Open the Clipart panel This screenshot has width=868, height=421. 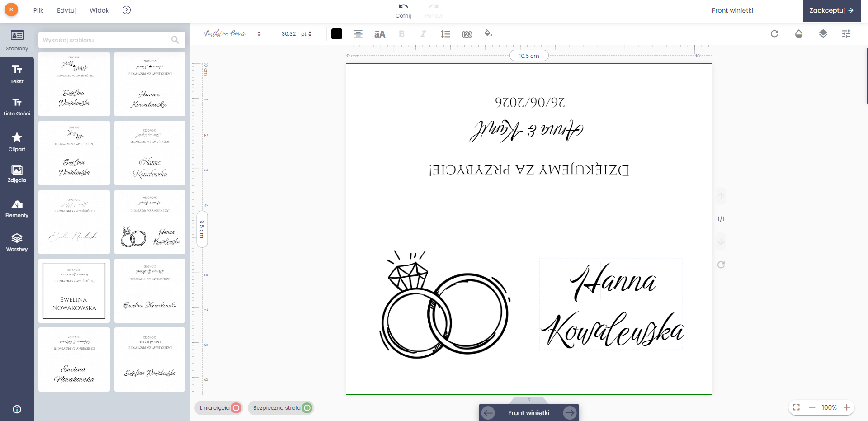[17, 142]
